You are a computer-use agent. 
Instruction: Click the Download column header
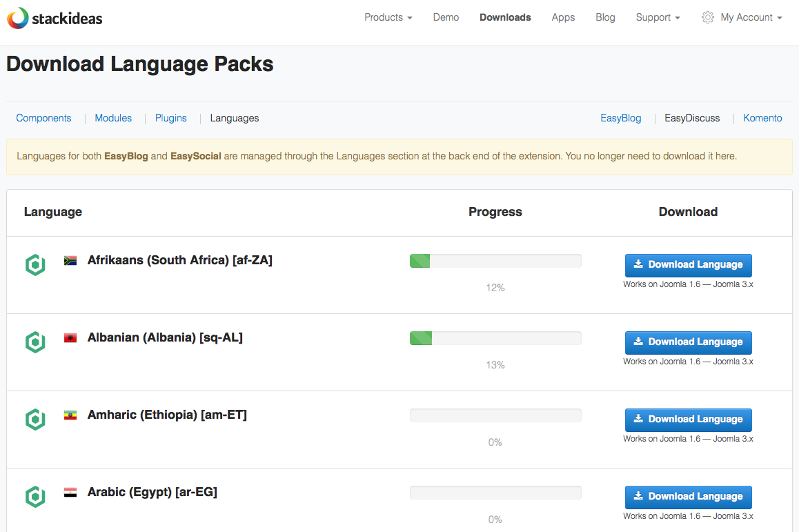688,212
